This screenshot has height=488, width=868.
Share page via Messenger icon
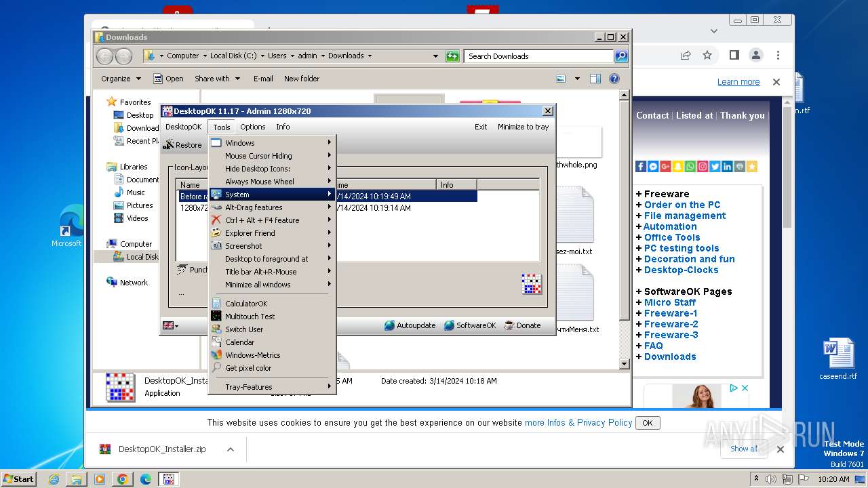(x=653, y=166)
